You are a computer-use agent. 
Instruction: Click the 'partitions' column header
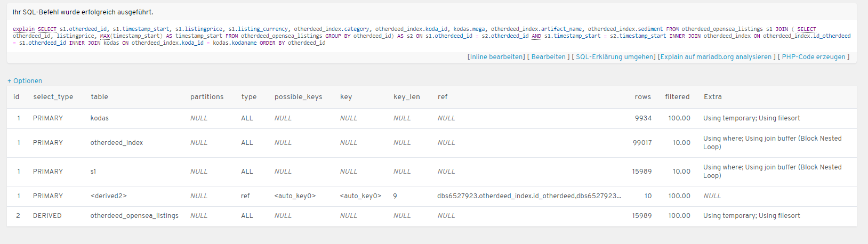pos(207,97)
